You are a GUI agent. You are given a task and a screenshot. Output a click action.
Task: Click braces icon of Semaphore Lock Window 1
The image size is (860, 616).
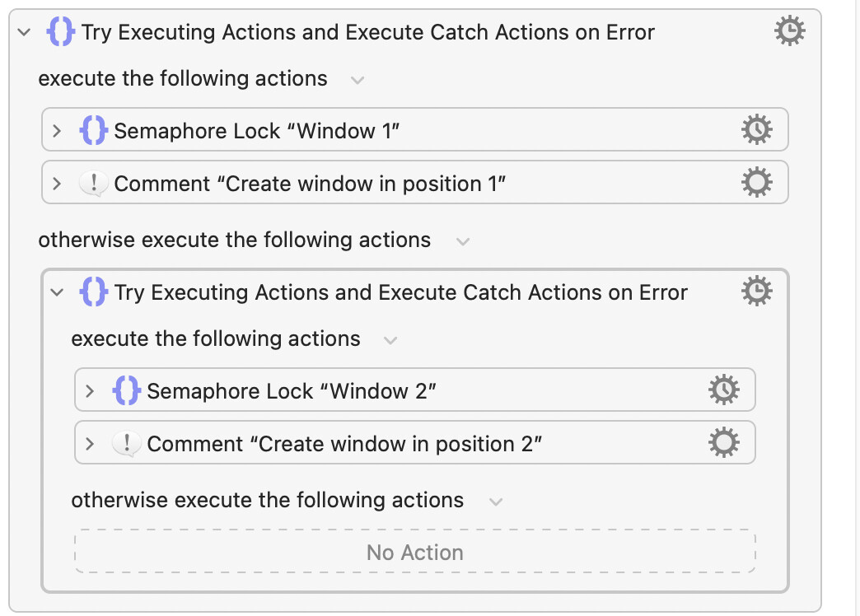pos(93,130)
